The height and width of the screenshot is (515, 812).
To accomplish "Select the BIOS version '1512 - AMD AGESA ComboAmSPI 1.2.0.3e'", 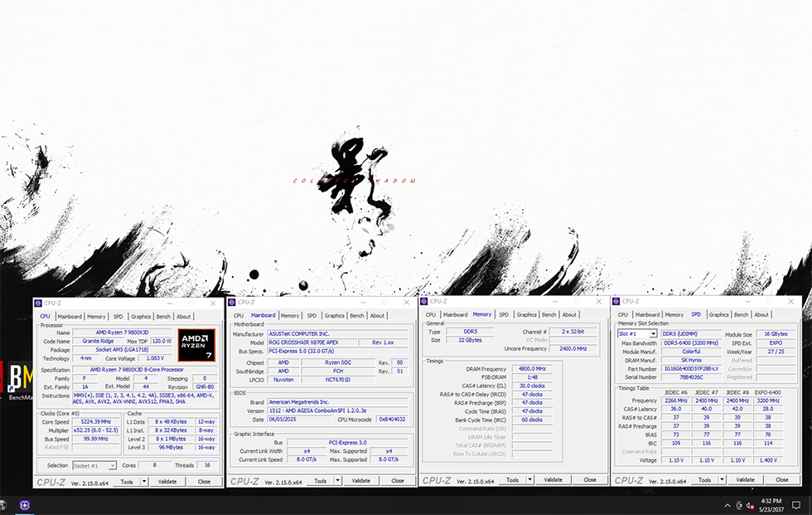I will (338, 411).
